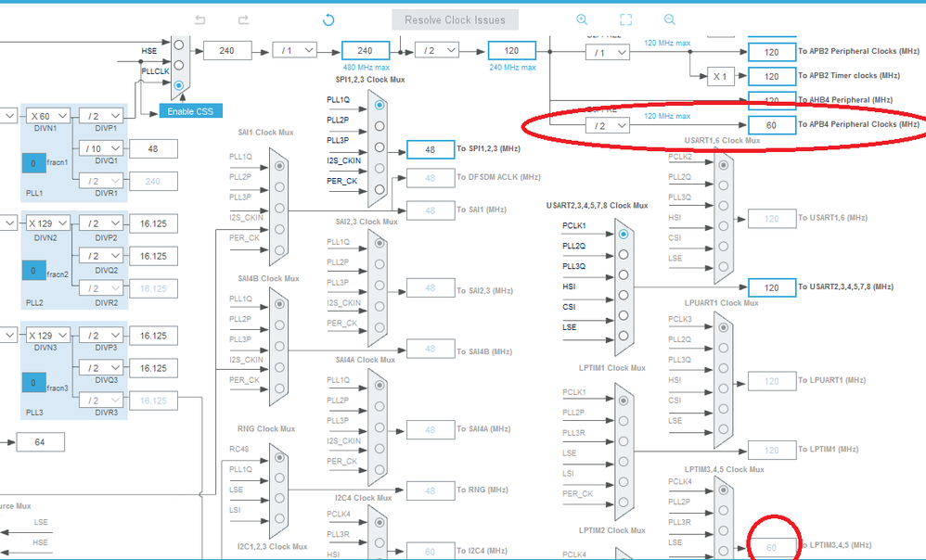Open the DIVP3 divider dropdown
The height and width of the screenshot is (560, 926).
click(101, 336)
